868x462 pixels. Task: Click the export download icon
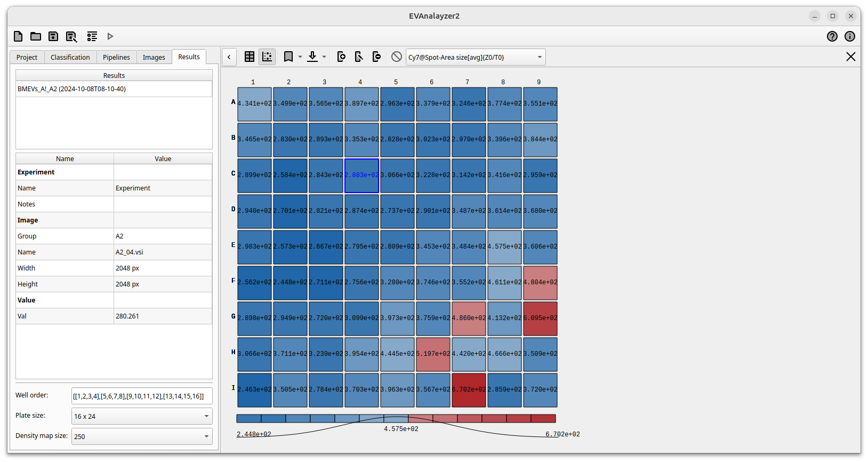coord(313,57)
